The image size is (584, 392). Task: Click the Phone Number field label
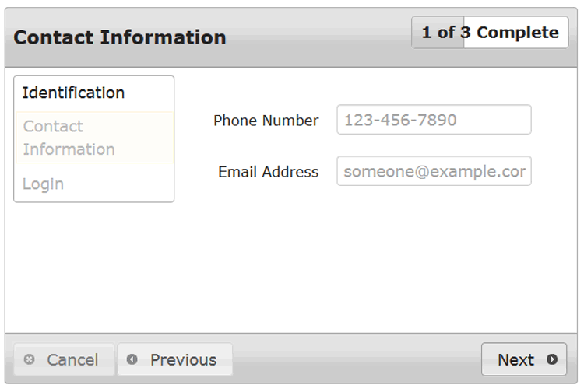(266, 120)
